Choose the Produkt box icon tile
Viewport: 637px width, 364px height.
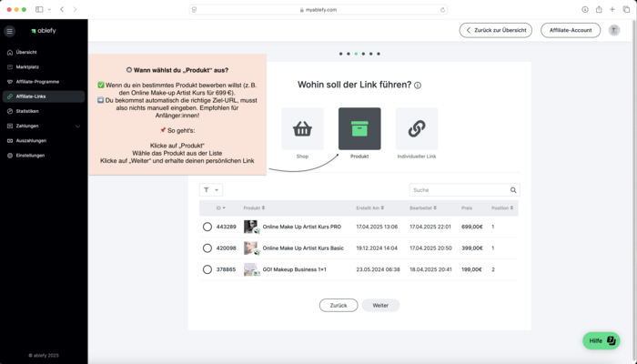(359, 129)
